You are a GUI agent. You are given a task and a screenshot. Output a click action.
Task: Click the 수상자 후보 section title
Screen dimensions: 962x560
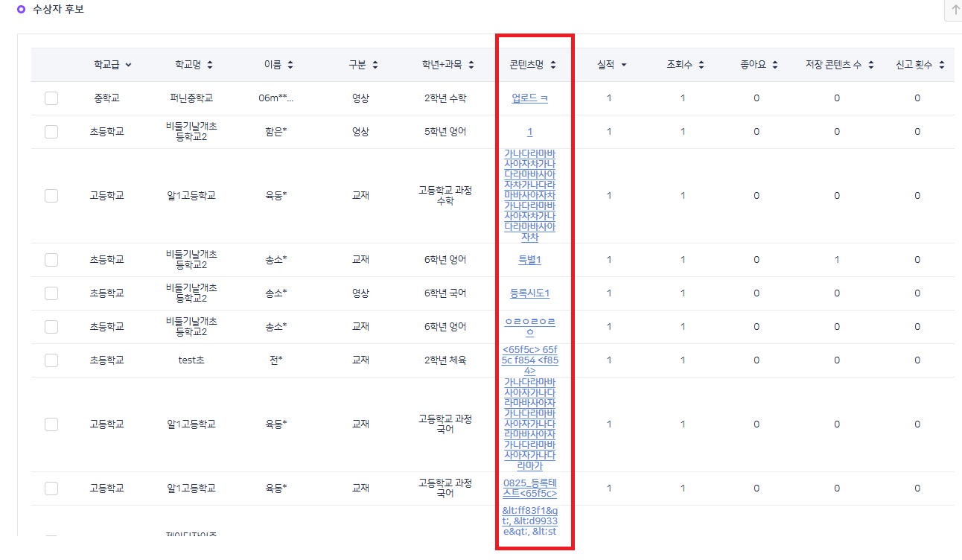click(x=58, y=10)
